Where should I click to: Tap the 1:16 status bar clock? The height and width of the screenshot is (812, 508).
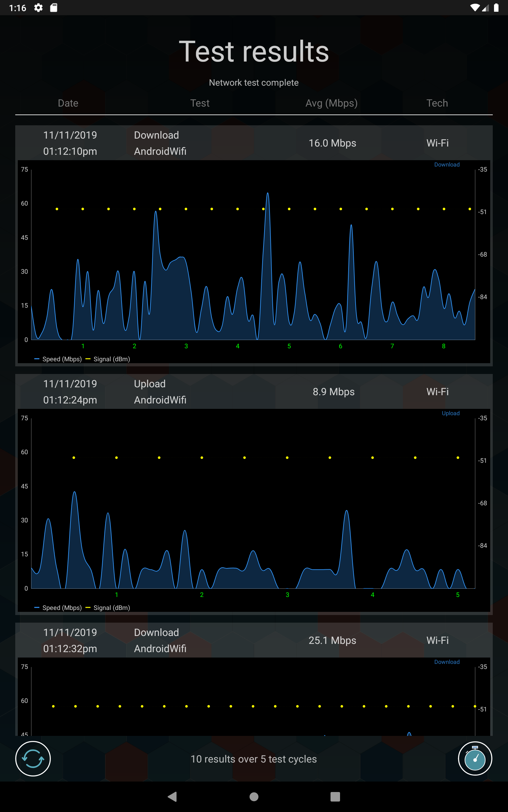pos(17,8)
